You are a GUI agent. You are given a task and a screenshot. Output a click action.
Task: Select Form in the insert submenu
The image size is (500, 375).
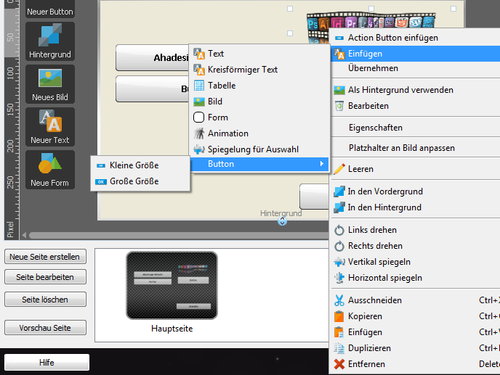click(x=259, y=118)
